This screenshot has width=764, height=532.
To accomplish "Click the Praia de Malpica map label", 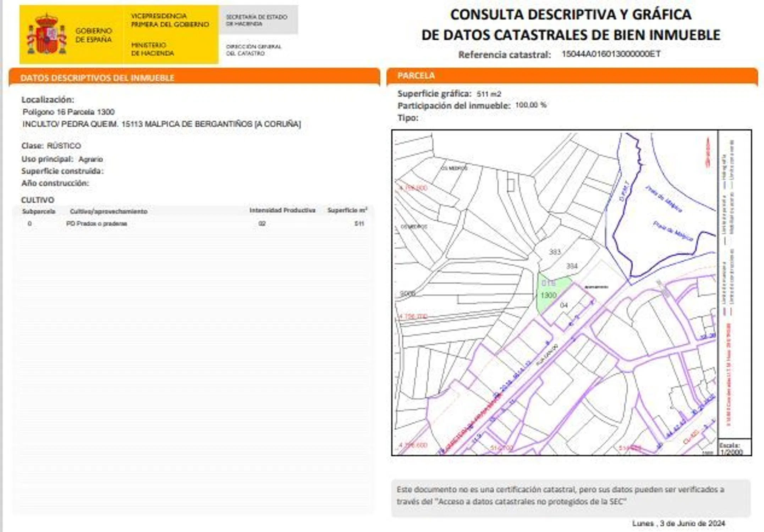I will 663,199.
